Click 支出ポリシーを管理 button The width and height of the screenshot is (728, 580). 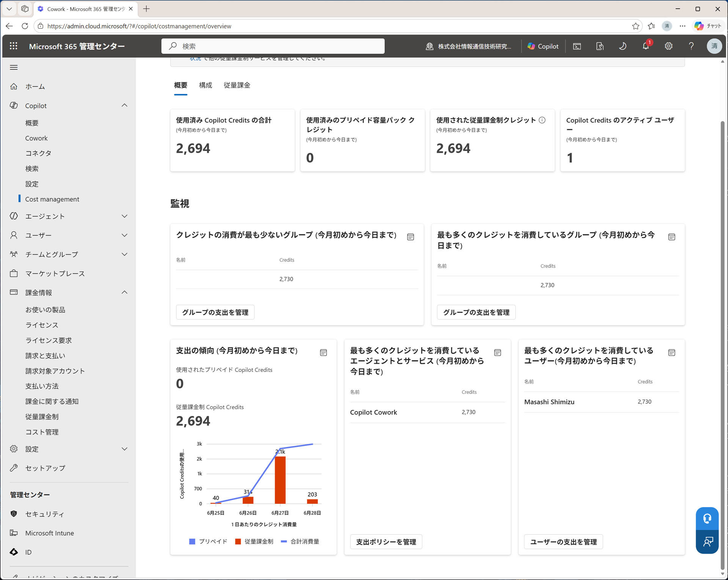[x=386, y=542]
